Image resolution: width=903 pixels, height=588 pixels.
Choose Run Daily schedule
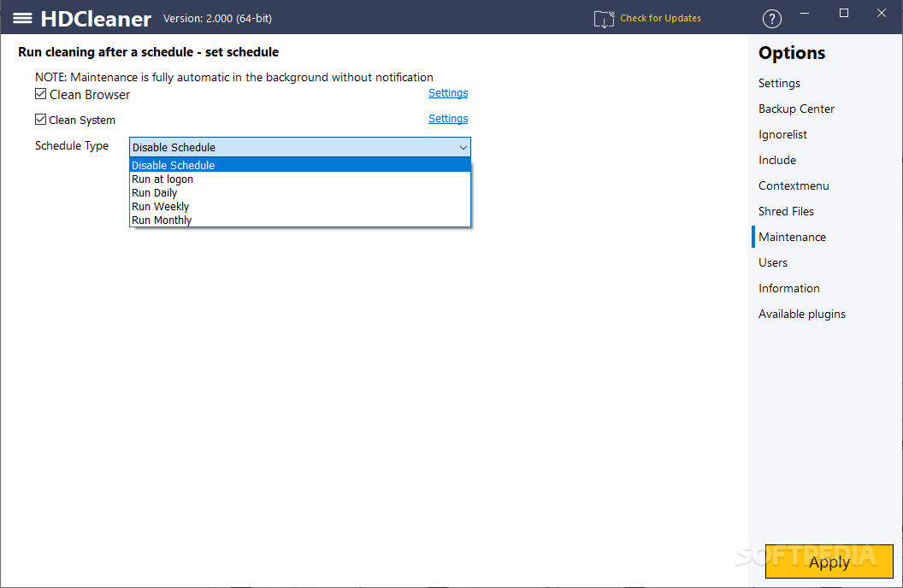point(300,193)
